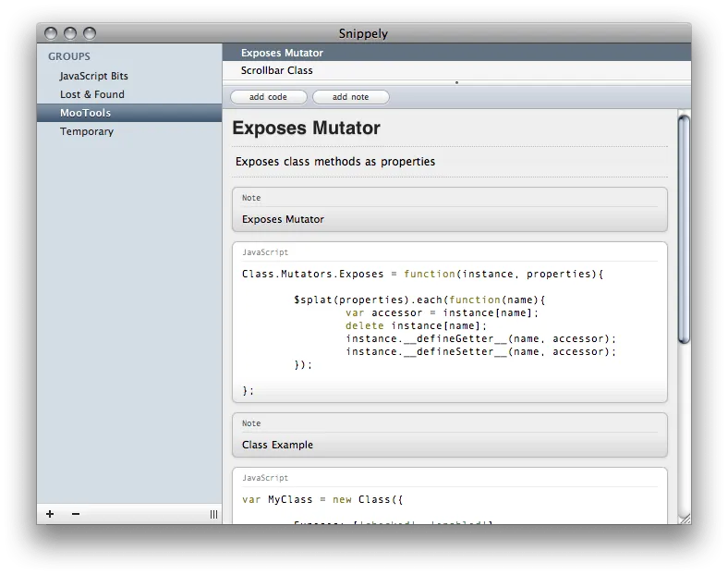The height and width of the screenshot is (575, 728).
Task: Click the vertical scrollbar thumb
Action: (684, 229)
